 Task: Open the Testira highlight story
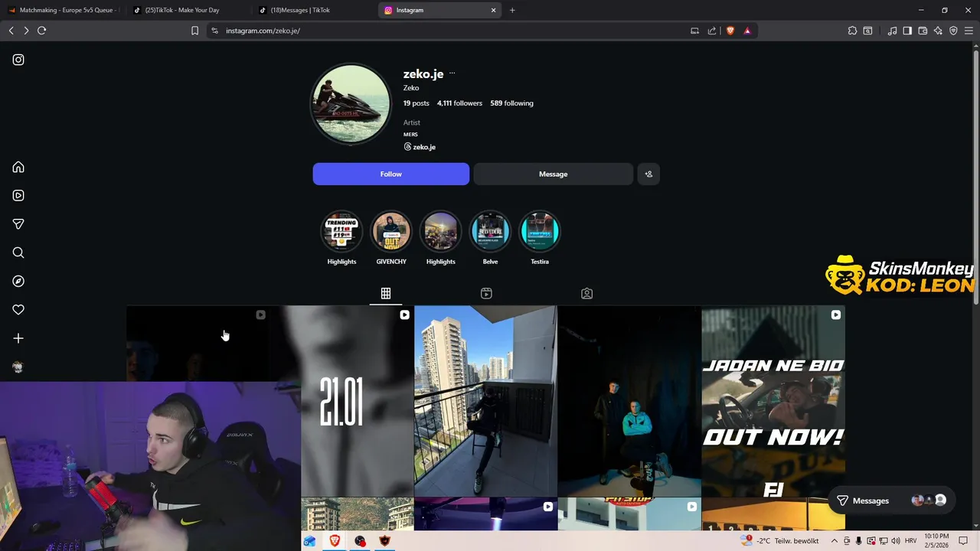click(540, 231)
